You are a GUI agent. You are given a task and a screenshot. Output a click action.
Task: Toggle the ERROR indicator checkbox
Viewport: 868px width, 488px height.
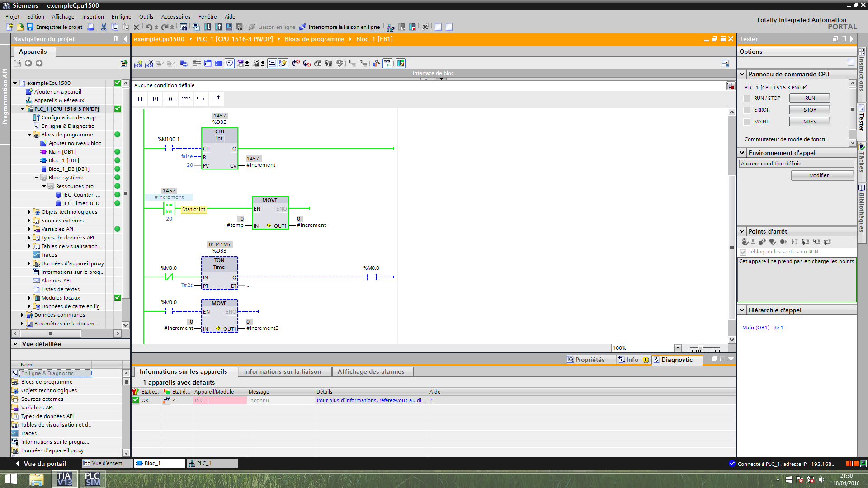tap(747, 110)
